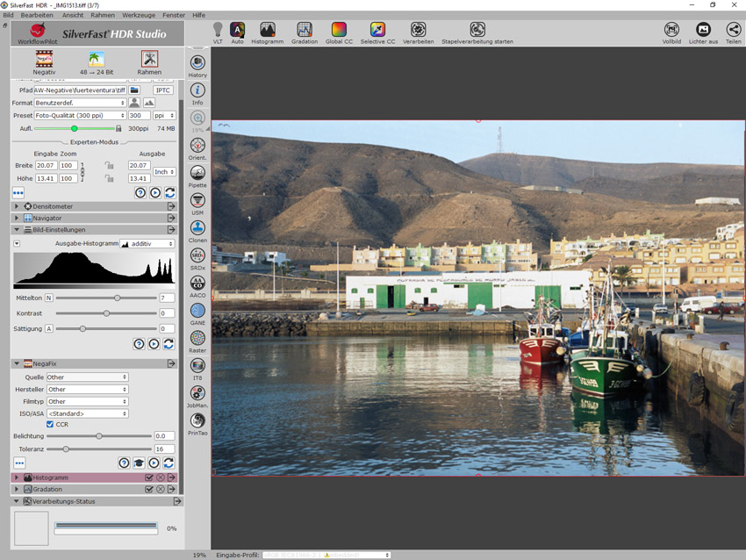Open the JobManager icon

point(197,394)
